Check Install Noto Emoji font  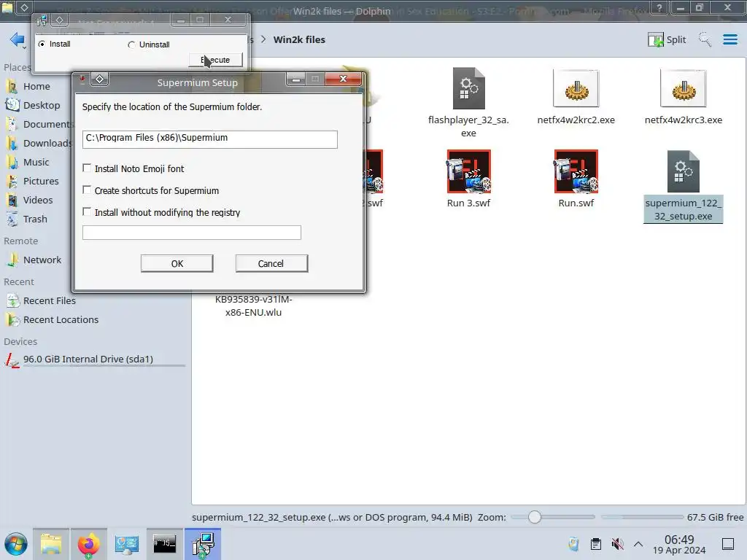[87, 168]
